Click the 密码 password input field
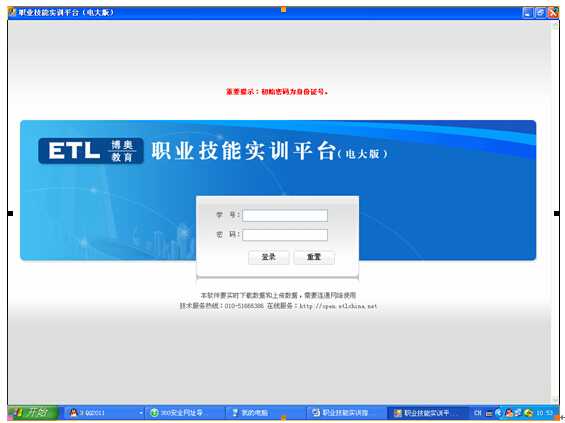The width and height of the screenshot is (565, 423). click(x=285, y=235)
